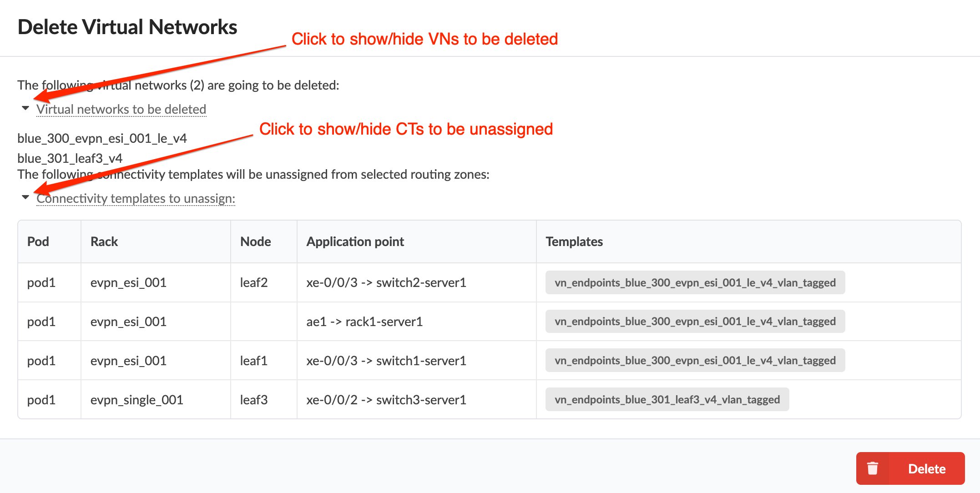Click the Application point column header

[x=355, y=241]
